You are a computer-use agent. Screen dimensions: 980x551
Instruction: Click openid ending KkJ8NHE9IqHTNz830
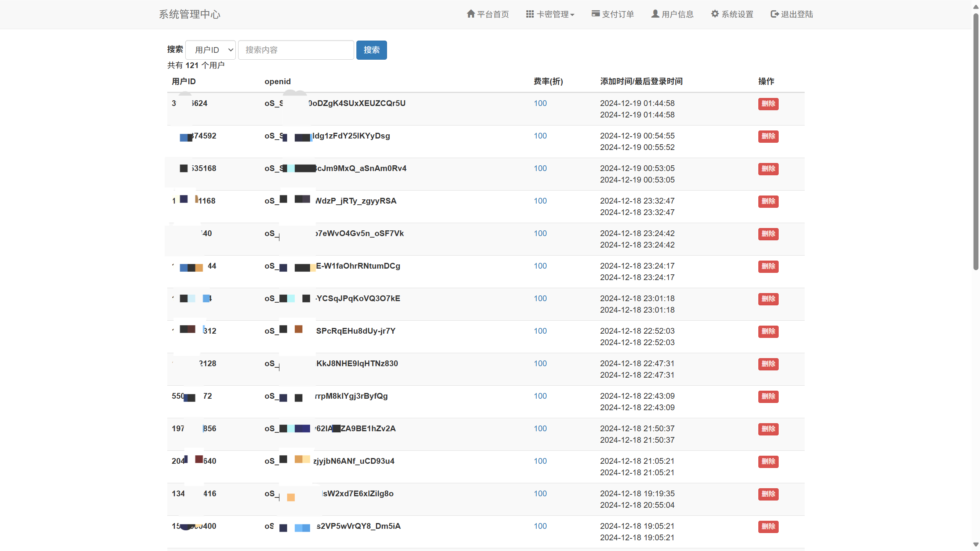coord(331,364)
